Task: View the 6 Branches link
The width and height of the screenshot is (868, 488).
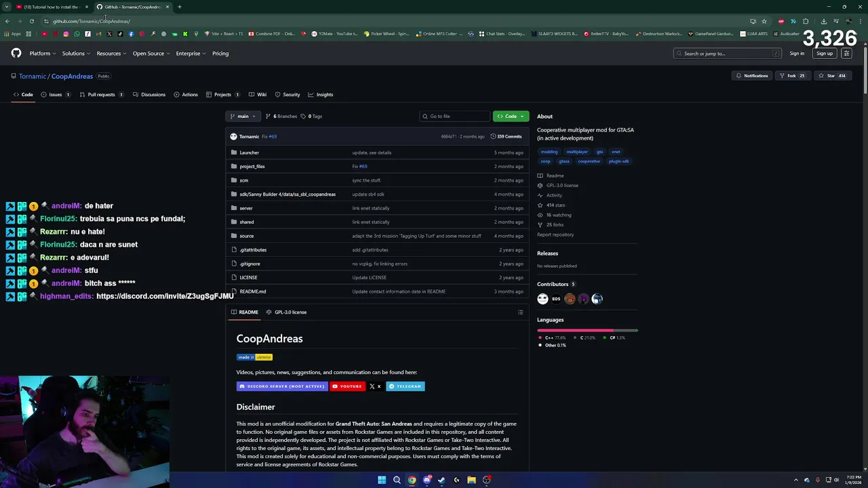Action: [281, 117]
